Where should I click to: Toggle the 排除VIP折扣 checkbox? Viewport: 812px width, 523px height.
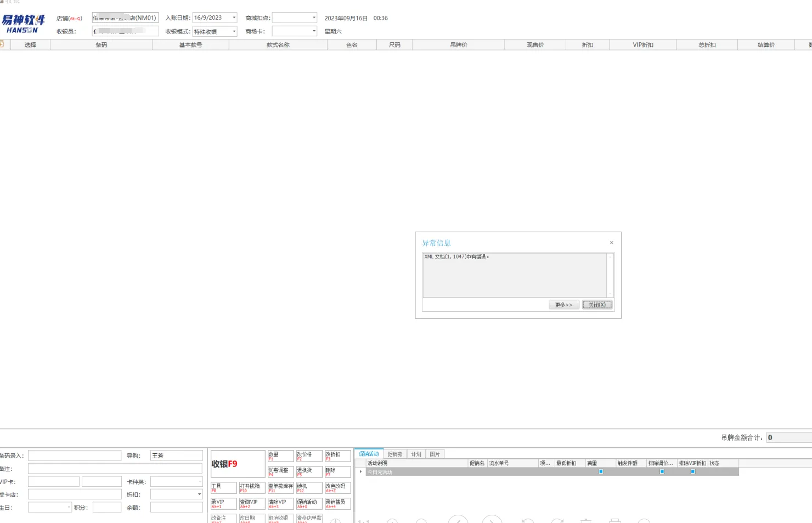(x=692, y=471)
